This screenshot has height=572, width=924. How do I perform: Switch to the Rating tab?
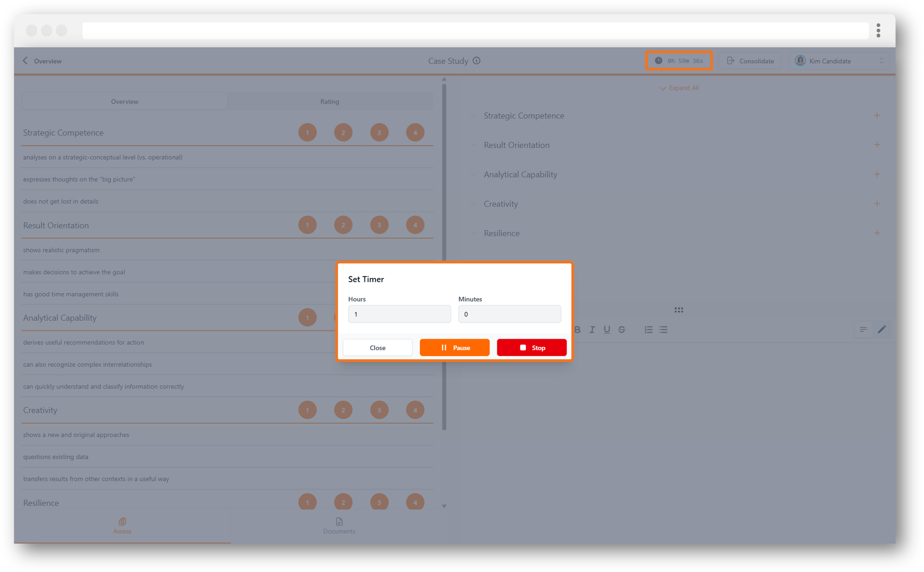(x=330, y=101)
